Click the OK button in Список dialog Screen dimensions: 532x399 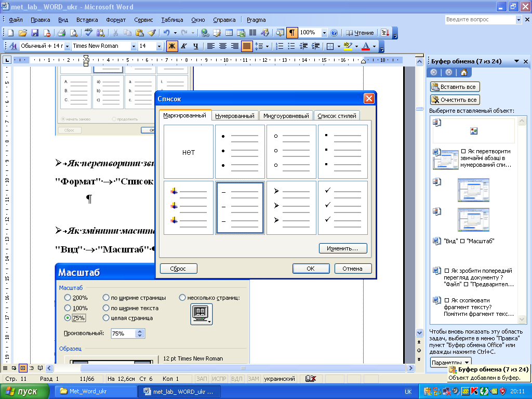pyautogui.click(x=311, y=269)
